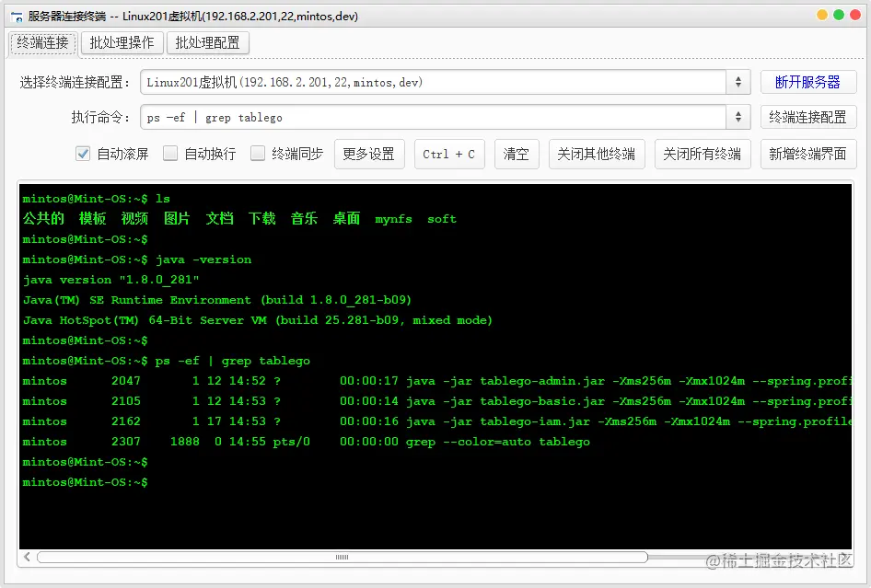Click 关闭所有终端
The width and height of the screenshot is (871, 588).
(703, 154)
